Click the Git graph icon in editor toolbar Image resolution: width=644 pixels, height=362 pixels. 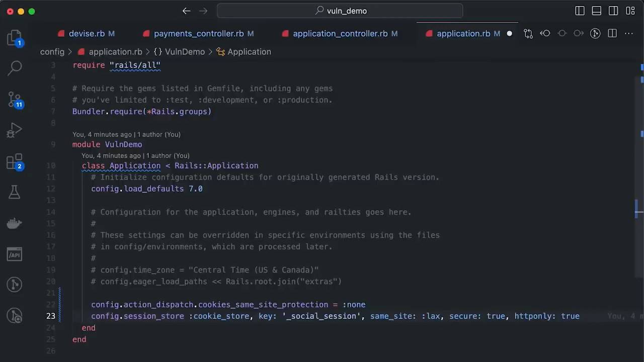pyautogui.click(x=595, y=34)
